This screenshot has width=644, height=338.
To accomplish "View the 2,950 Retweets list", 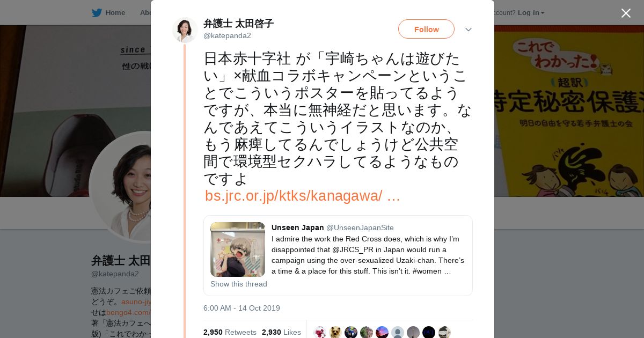I will [x=230, y=332].
